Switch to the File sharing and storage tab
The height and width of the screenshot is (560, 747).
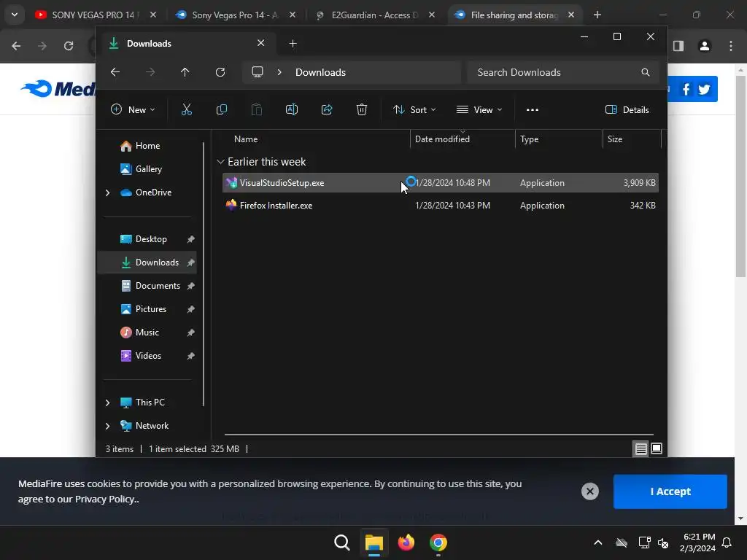(x=514, y=15)
